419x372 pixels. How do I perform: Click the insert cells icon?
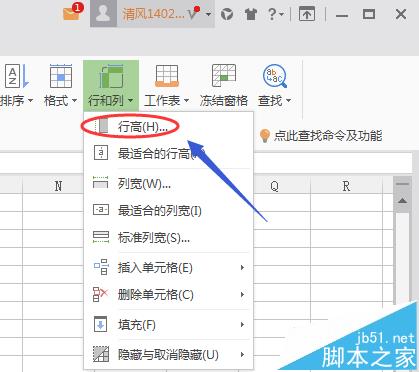pos(101,267)
